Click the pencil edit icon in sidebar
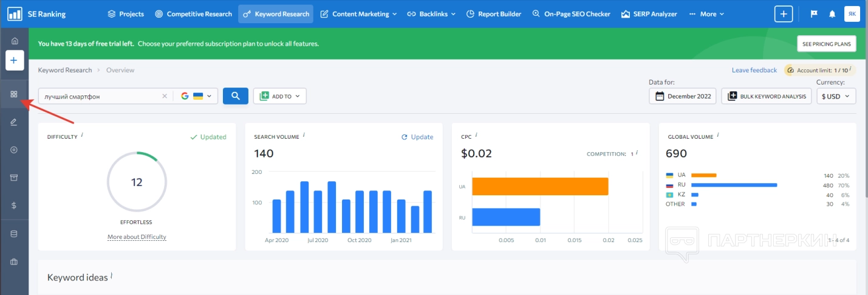 tap(14, 122)
